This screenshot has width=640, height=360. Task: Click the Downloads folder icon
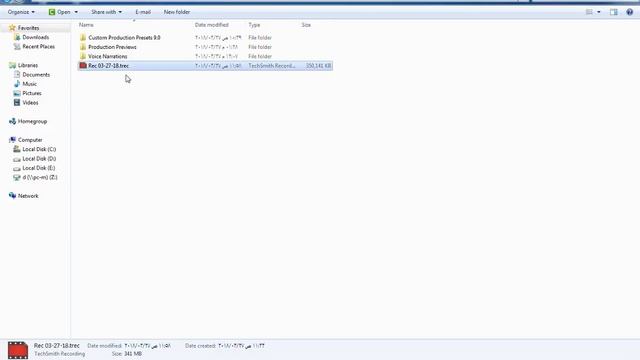click(x=17, y=37)
